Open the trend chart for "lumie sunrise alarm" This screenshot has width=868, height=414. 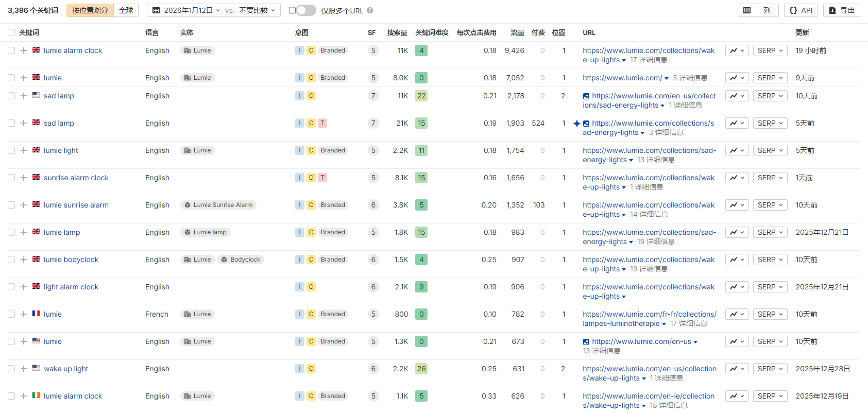pyautogui.click(x=737, y=205)
